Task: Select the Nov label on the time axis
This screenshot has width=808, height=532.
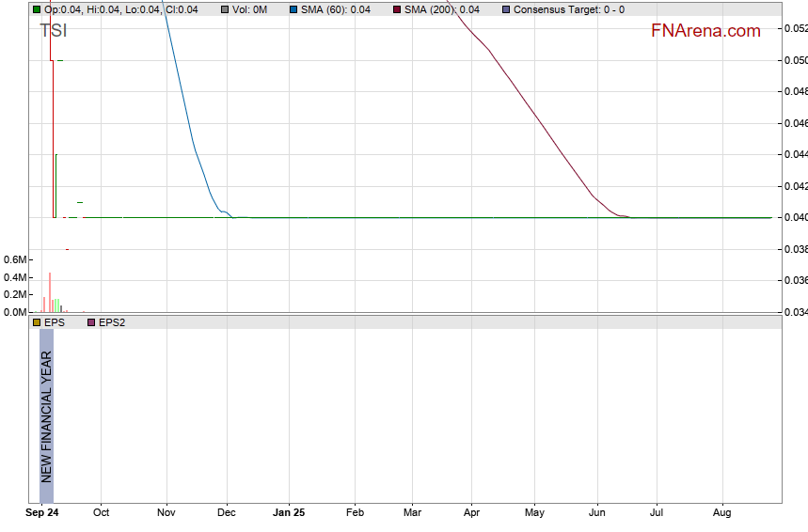Action: point(166,513)
